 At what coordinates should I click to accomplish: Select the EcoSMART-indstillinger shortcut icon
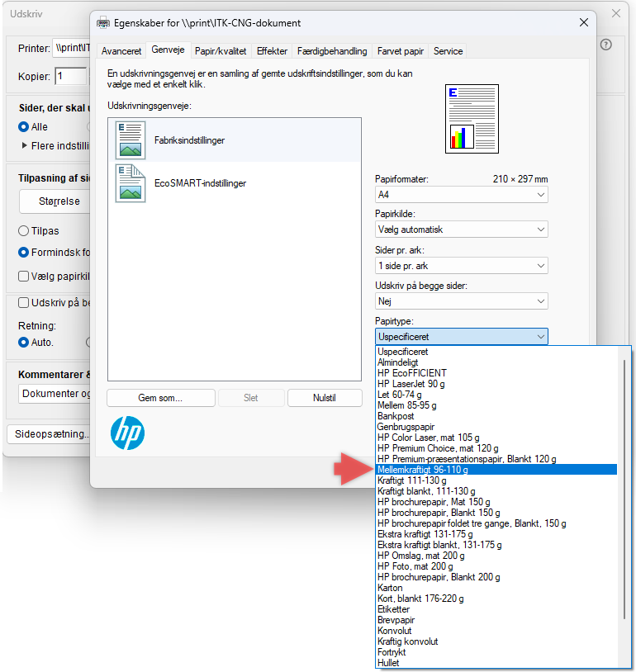point(131,183)
